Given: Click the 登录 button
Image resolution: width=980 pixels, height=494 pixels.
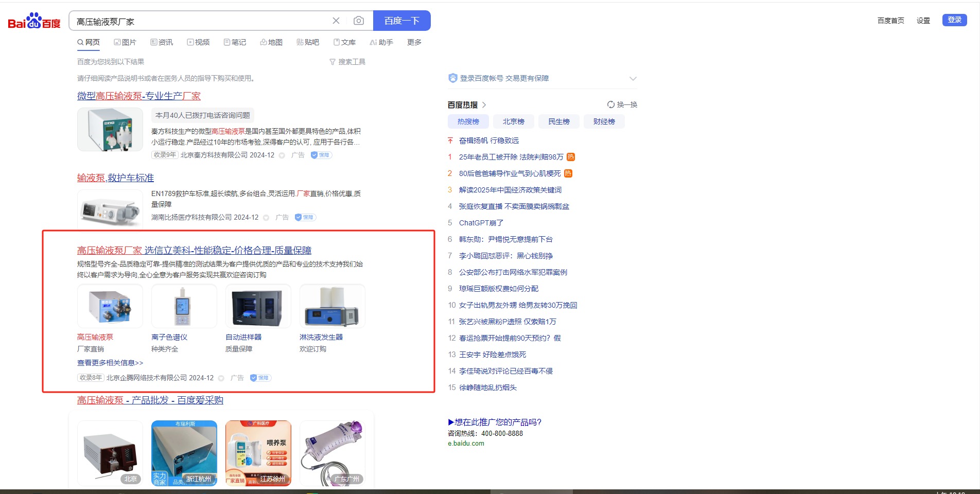Looking at the screenshot, I should click(x=954, y=20).
